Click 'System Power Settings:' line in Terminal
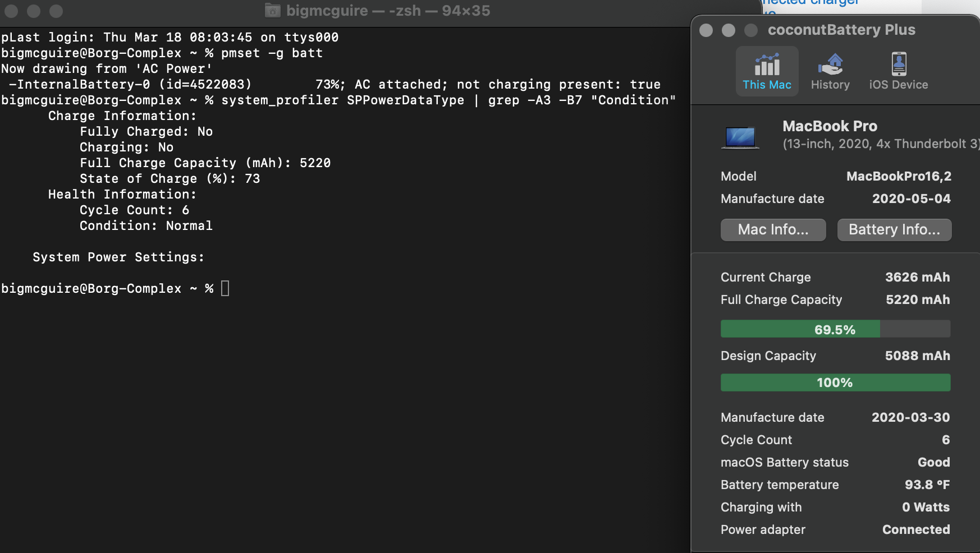980x553 pixels. (x=118, y=257)
